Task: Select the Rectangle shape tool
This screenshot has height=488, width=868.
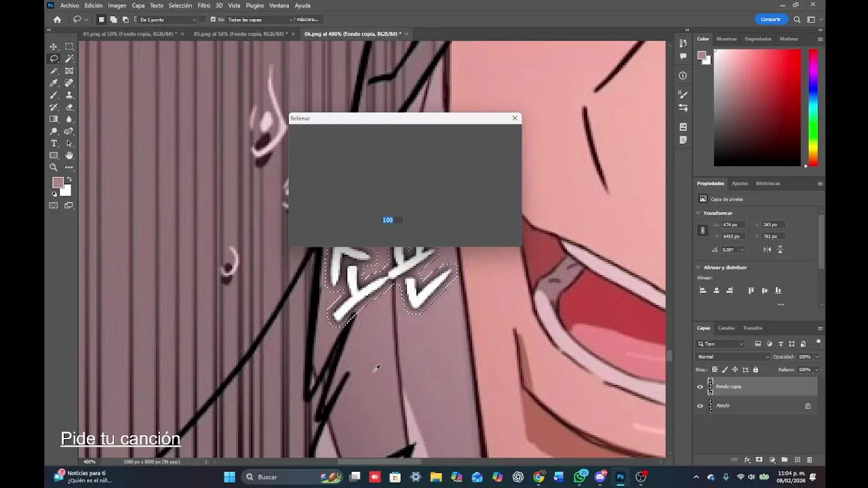Action: (54, 155)
